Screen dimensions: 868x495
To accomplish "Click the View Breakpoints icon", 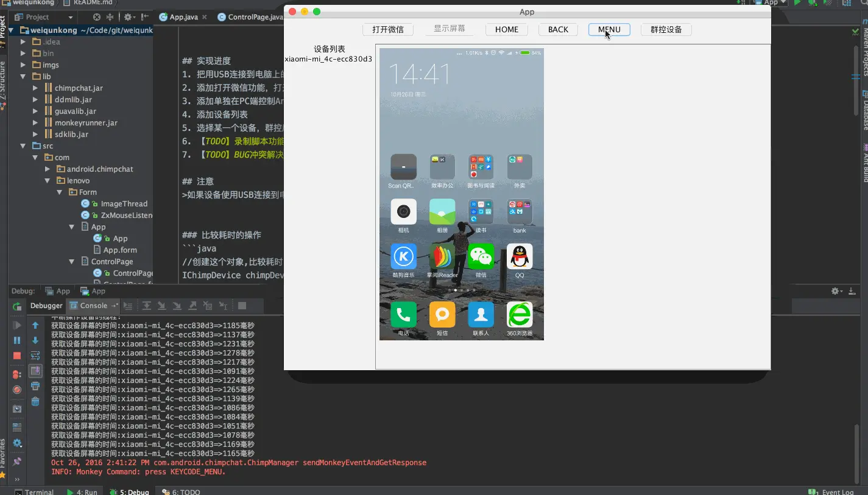I will (x=17, y=374).
